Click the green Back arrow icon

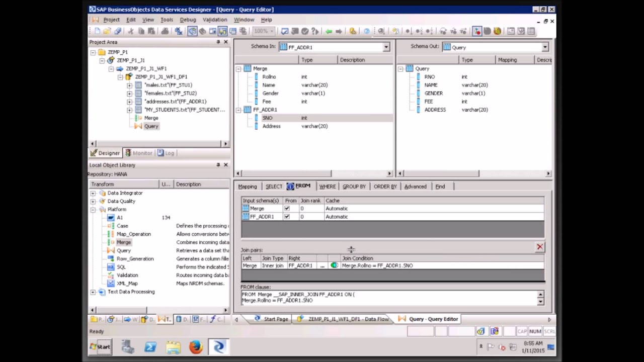[329, 31]
